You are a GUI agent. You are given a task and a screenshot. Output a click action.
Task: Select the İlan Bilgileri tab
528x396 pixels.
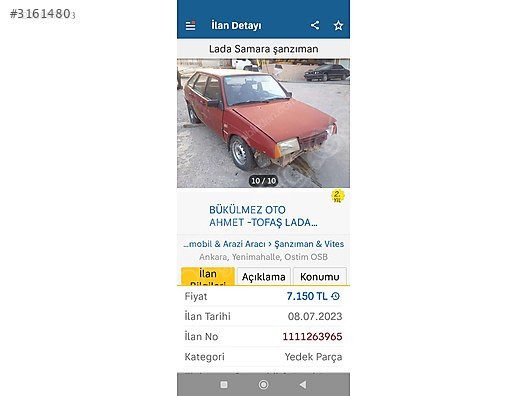208,276
